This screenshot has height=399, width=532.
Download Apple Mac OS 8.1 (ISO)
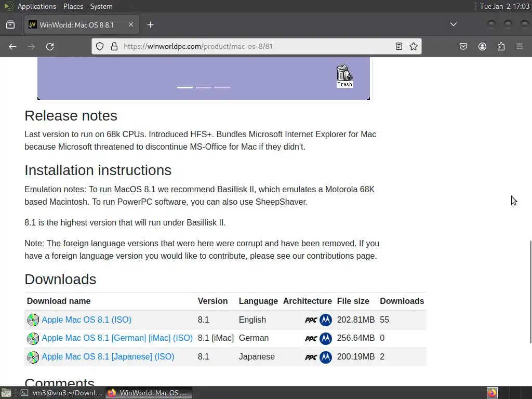(87, 320)
